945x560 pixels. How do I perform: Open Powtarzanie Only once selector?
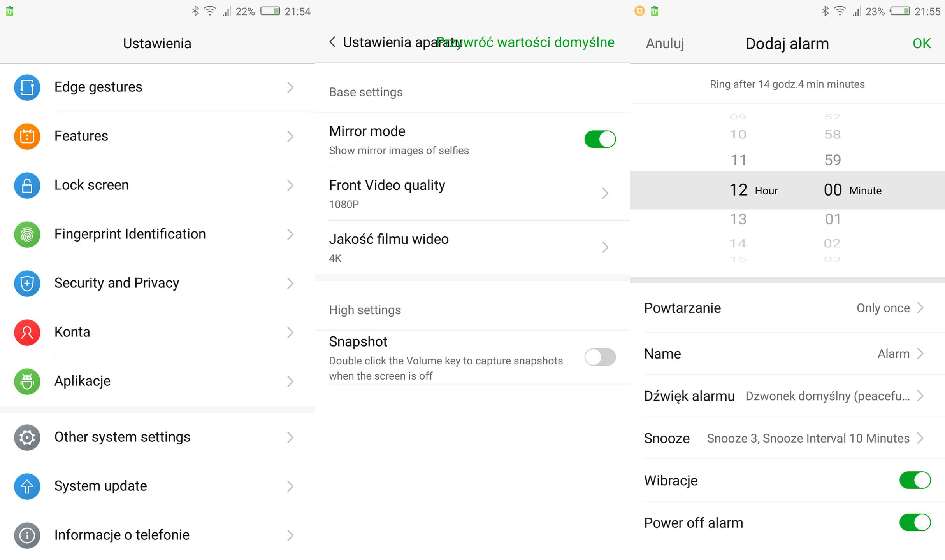pos(889,308)
